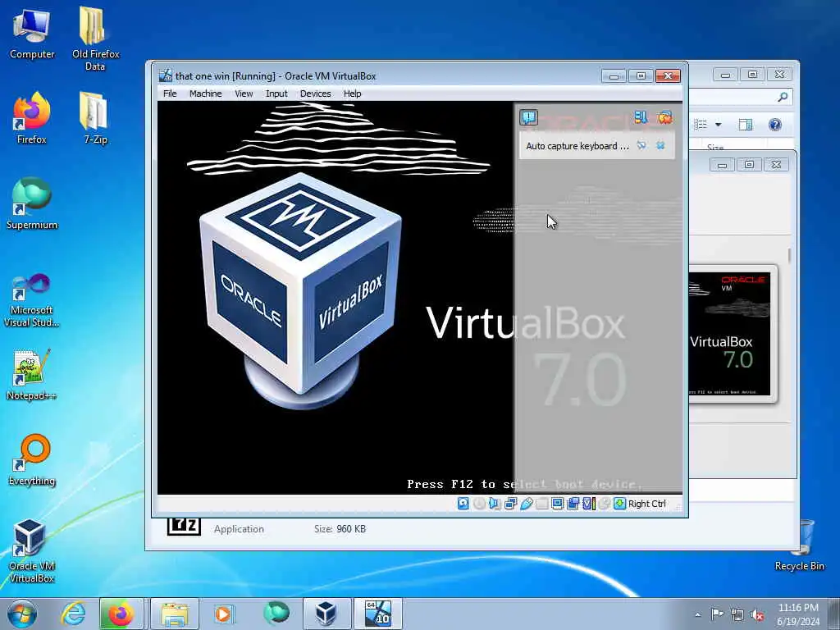840x630 pixels.
Task: Open the File menu in VirtualBox
Action: (x=170, y=94)
